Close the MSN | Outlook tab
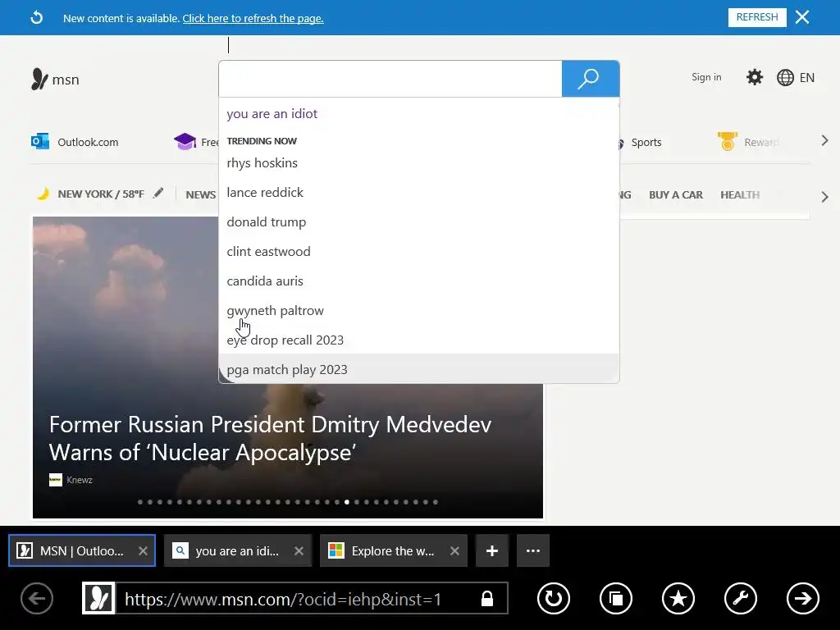The height and width of the screenshot is (630, 840). click(x=143, y=550)
